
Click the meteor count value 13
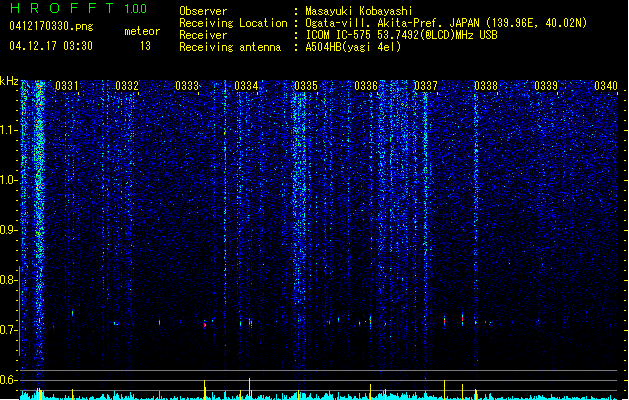coord(145,46)
